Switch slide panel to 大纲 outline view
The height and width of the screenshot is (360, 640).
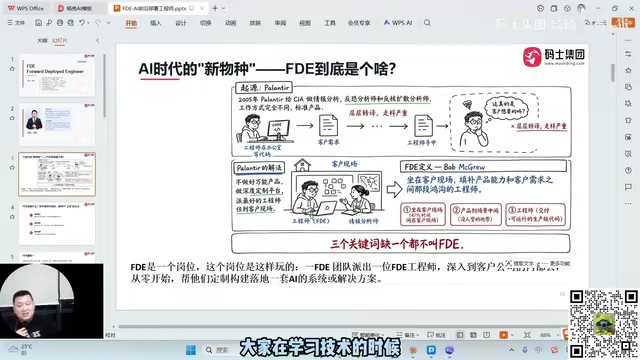tap(42, 40)
